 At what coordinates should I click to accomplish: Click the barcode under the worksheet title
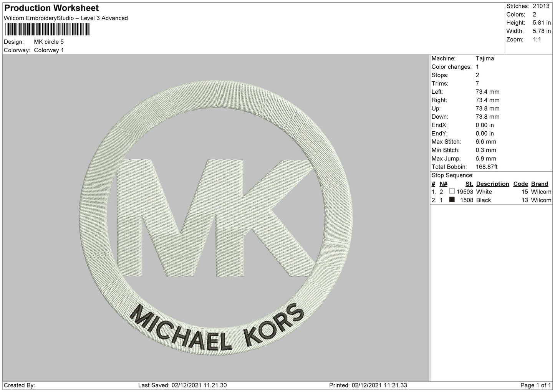click(47, 30)
